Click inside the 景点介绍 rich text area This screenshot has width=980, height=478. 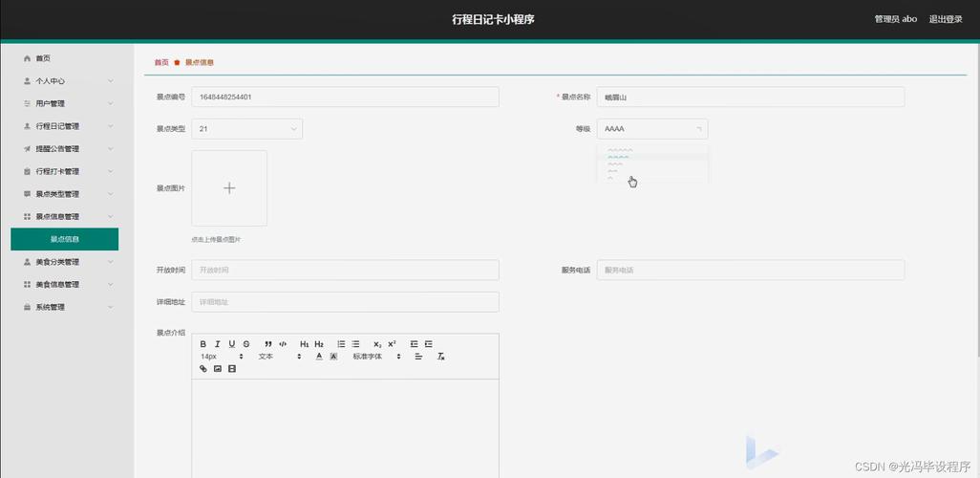[346, 428]
